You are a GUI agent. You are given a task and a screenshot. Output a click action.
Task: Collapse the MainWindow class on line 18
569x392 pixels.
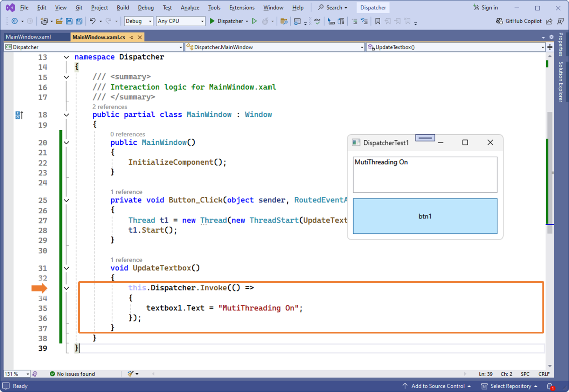[x=66, y=115]
